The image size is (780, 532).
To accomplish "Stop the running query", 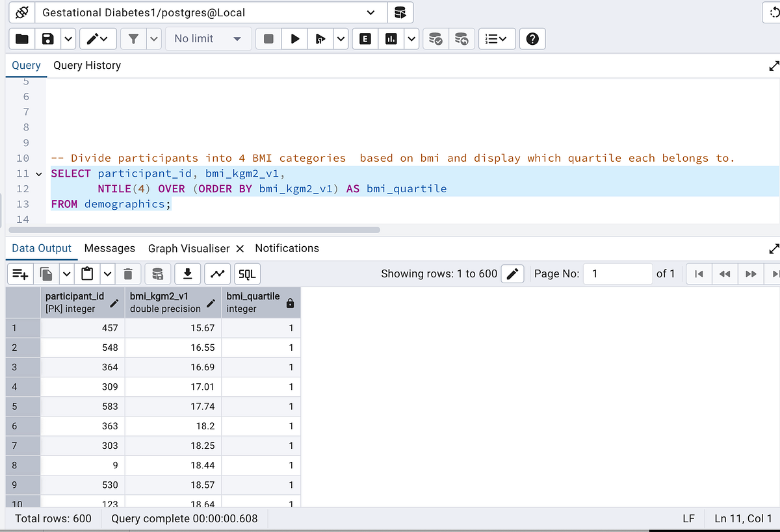I will pos(268,38).
